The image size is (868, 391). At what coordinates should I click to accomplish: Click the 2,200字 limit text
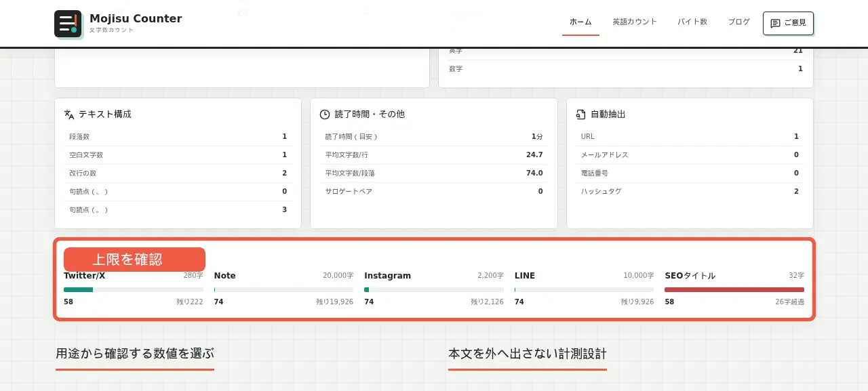tap(490, 276)
